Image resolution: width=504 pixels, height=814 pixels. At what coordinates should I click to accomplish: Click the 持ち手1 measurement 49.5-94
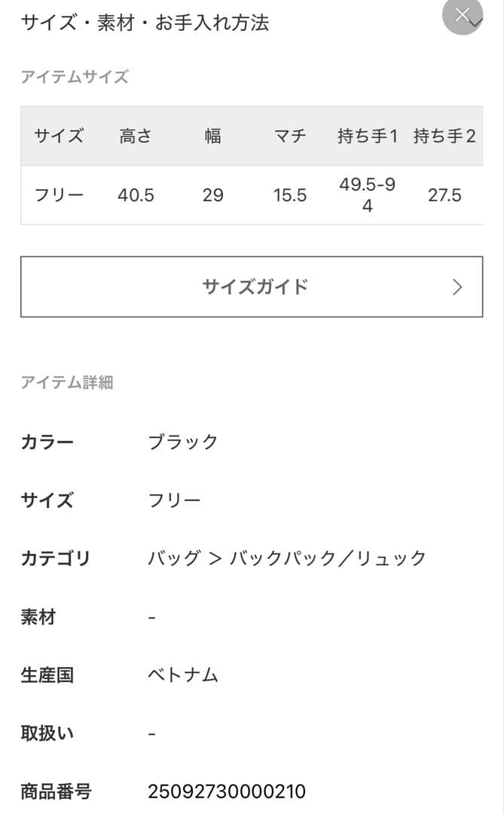coord(367,194)
